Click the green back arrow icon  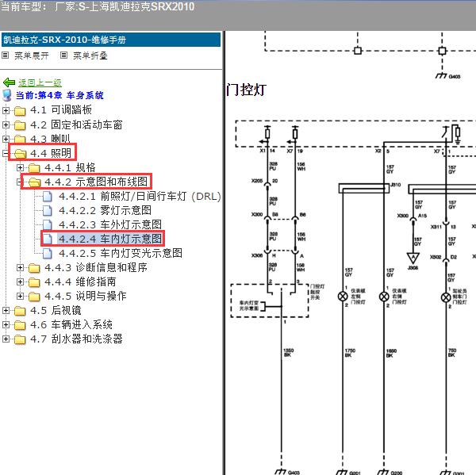coord(9,82)
